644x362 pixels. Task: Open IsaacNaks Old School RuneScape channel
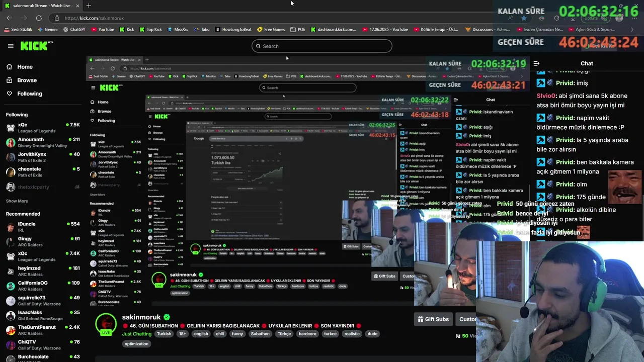43,315
